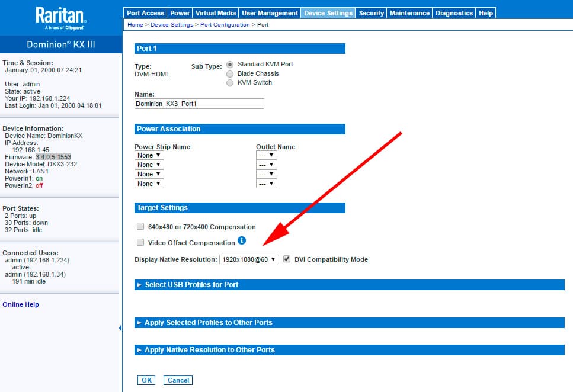Select Blade Chassis sub type
Viewport: 573px width, 392px height.
[x=230, y=74]
